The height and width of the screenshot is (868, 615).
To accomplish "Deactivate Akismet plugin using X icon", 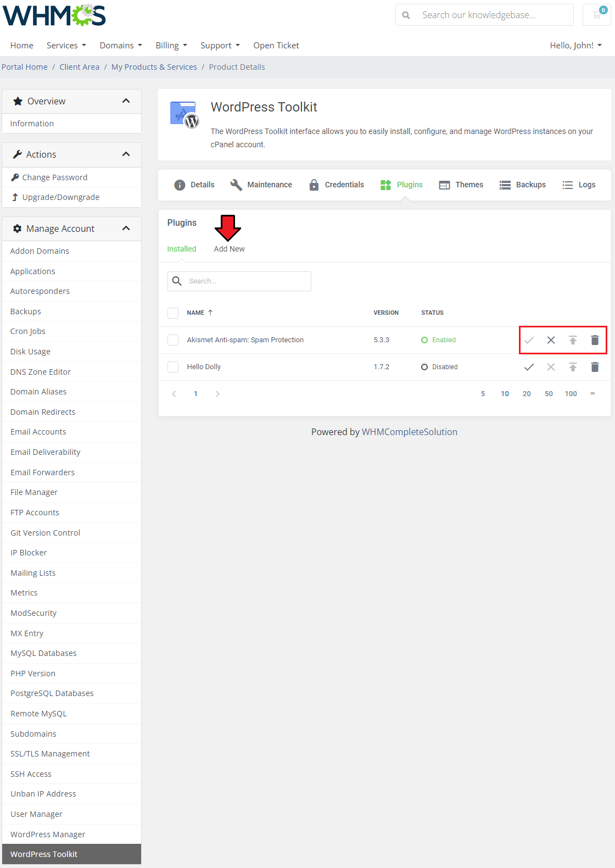I will coord(551,340).
